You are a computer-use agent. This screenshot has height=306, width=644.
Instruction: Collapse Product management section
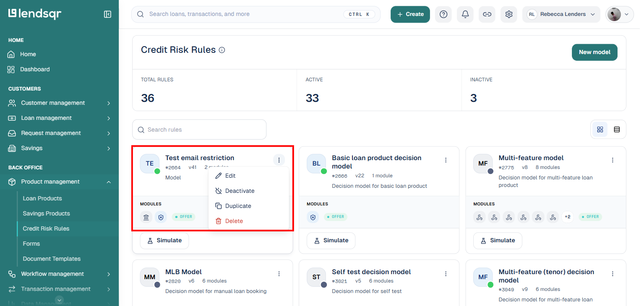coord(59,182)
